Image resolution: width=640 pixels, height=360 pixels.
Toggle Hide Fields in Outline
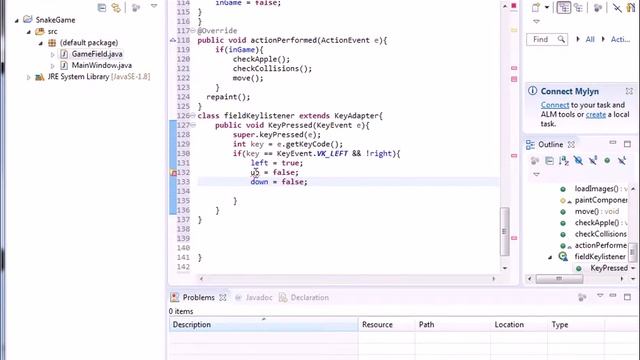tap(578, 161)
